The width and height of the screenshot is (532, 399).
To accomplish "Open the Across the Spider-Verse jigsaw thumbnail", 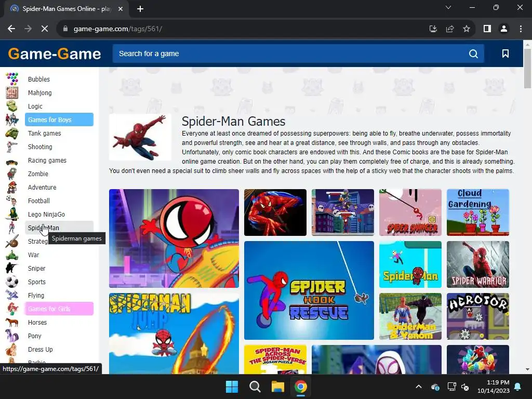I will (x=275, y=360).
